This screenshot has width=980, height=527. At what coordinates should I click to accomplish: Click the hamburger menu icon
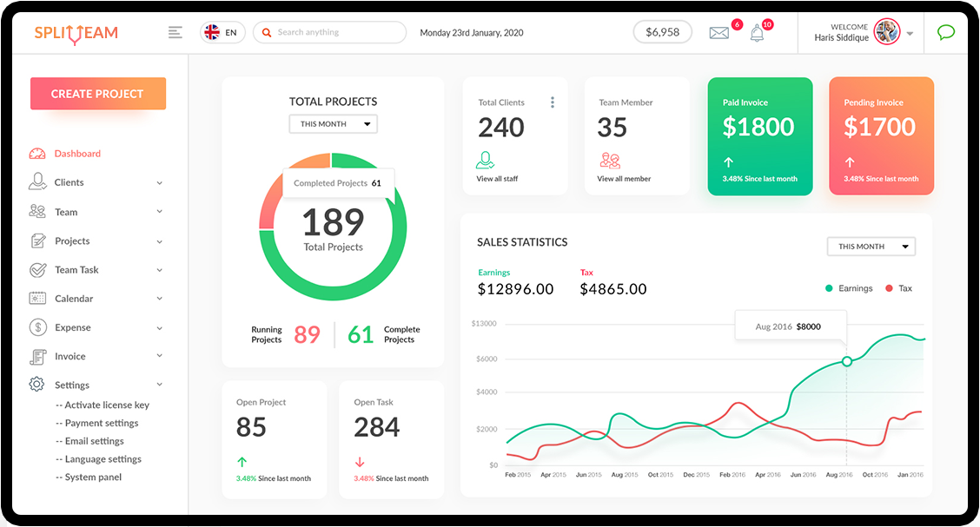point(175,33)
